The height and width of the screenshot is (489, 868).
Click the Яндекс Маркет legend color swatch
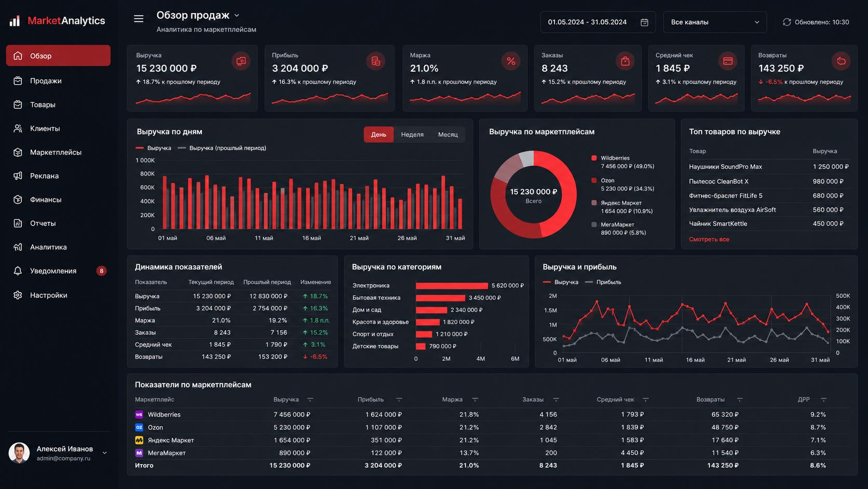pos(594,203)
